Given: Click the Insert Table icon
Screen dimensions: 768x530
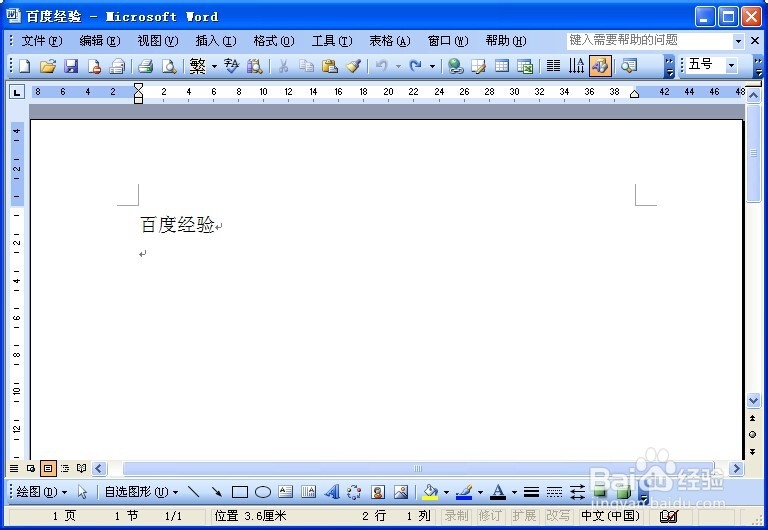Looking at the screenshot, I should tap(502, 66).
